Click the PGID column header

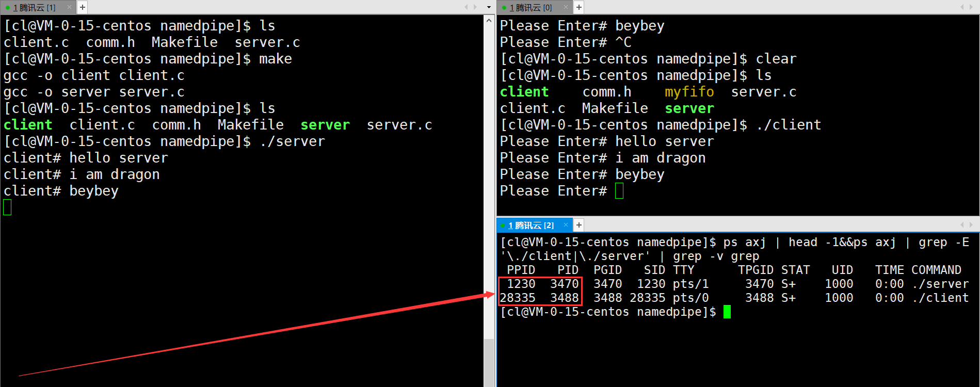click(608, 270)
